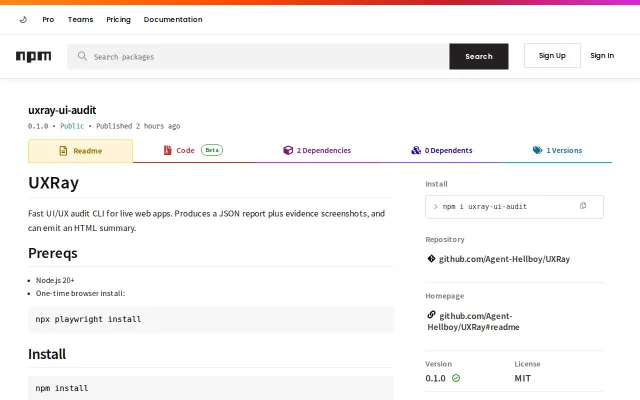Click the git repository diamond icon
Screen dimensions: 640x400
click(431, 258)
